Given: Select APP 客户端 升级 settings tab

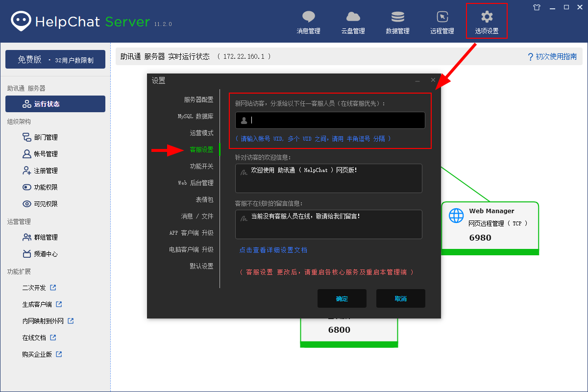Looking at the screenshot, I should coord(192,233).
